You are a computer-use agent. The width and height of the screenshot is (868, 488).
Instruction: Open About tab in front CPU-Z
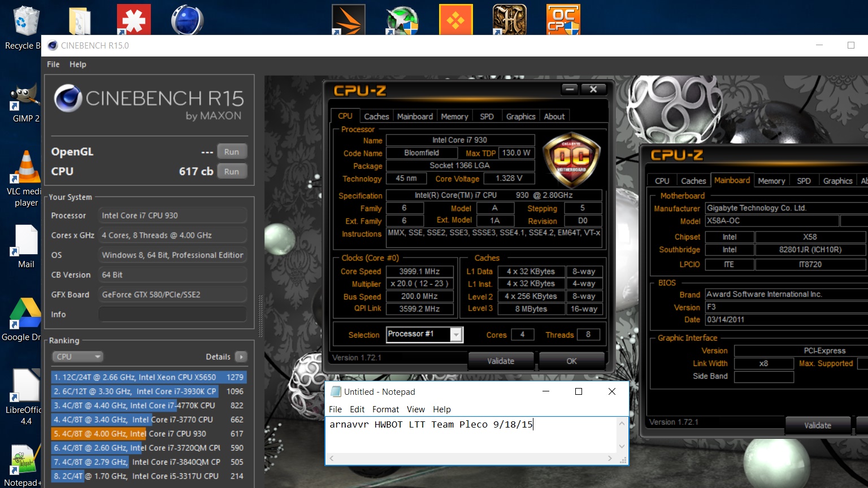(x=554, y=116)
